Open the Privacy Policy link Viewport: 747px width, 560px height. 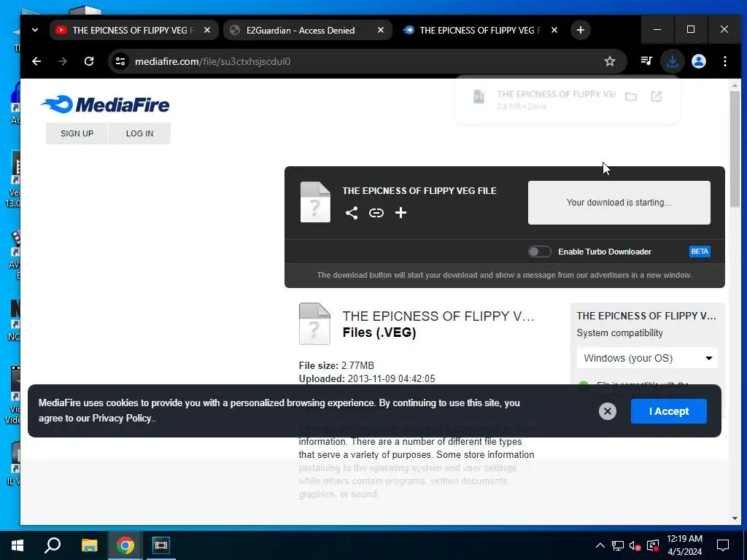click(x=122, y=418)
